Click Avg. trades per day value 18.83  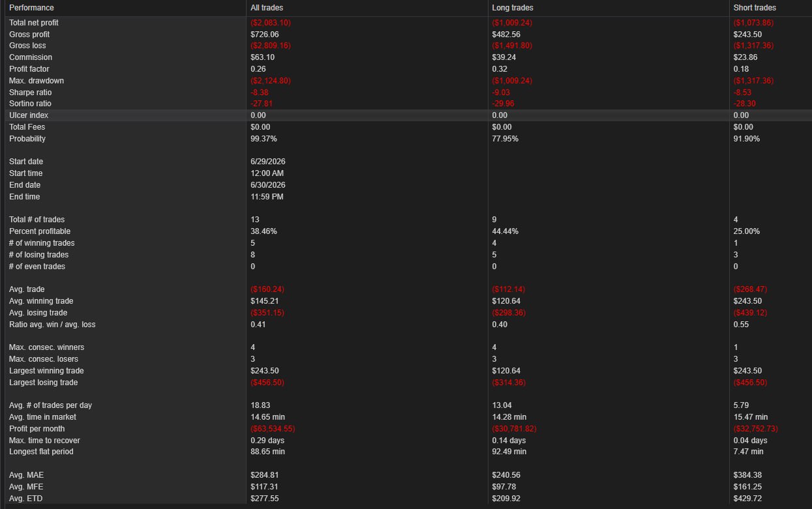tap(261, 405)
